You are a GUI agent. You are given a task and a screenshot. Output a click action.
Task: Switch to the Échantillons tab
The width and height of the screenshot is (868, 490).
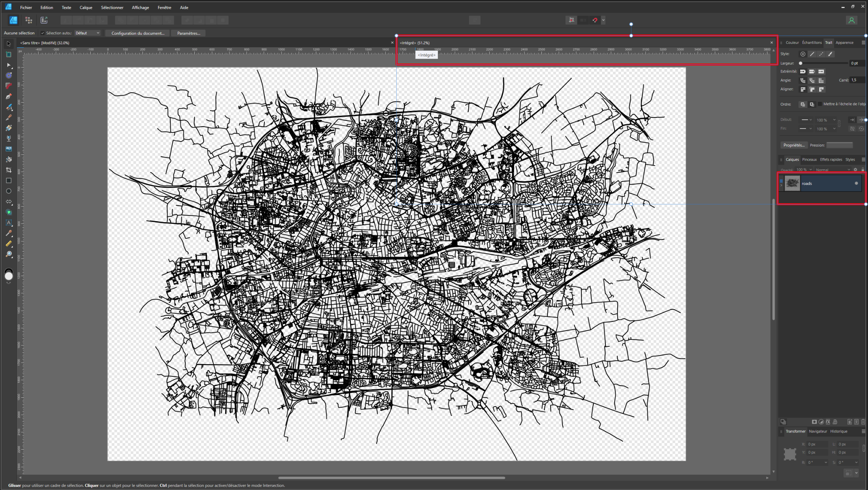tap(812, 43)
